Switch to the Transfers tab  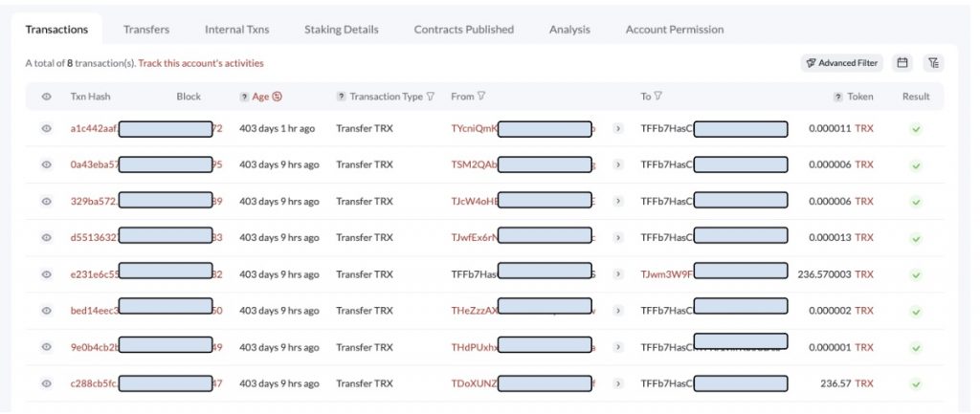pos(146,30)
